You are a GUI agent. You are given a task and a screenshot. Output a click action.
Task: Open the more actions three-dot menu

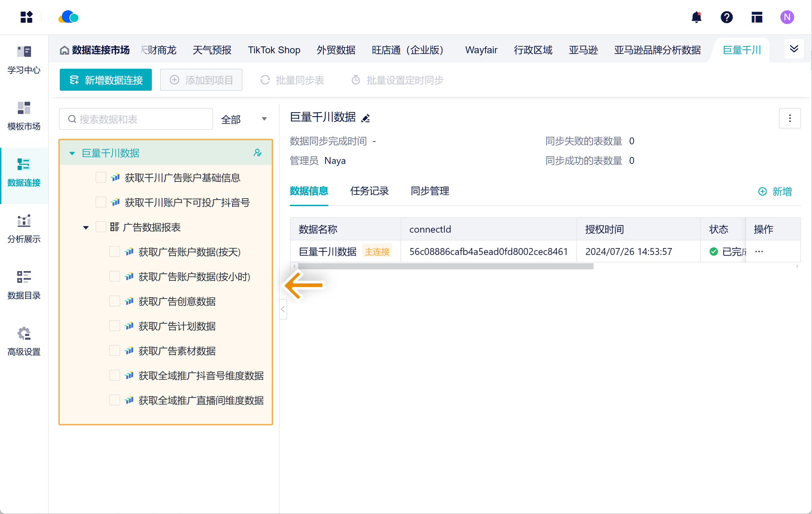coord(789,118)
